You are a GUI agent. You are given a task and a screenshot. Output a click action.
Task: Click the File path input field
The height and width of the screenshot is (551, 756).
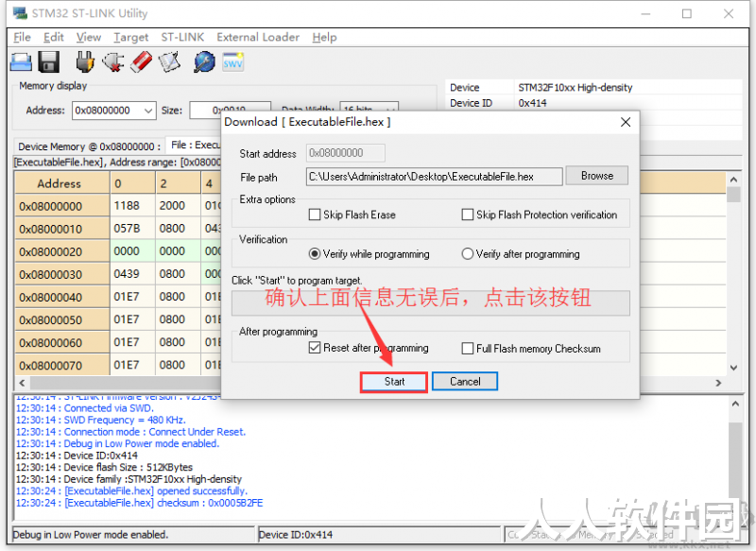[x=434, y=177]
